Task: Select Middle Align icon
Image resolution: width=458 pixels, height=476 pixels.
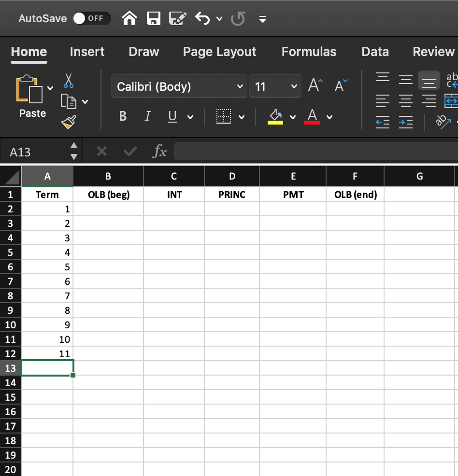Action: 406,80
